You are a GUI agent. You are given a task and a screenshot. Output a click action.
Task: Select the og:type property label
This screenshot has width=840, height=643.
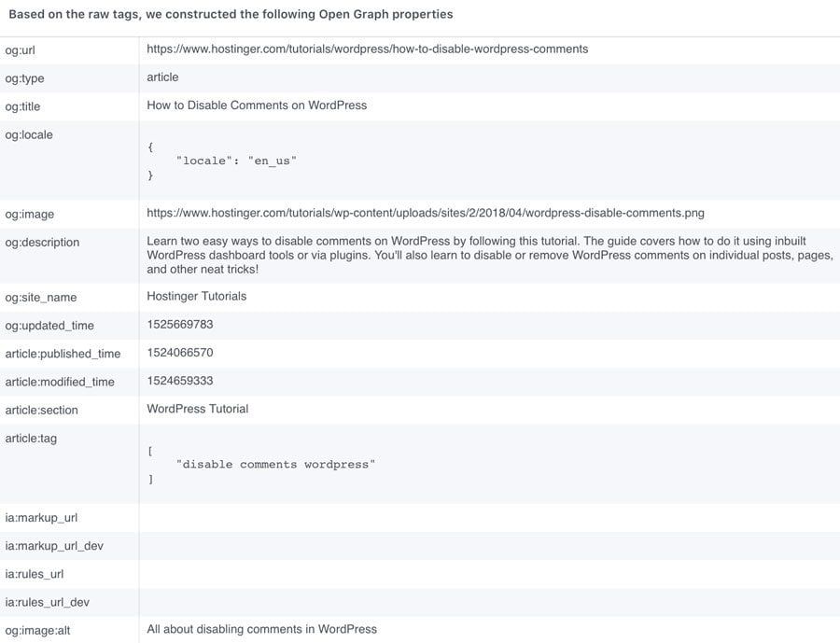pos(24,78)
